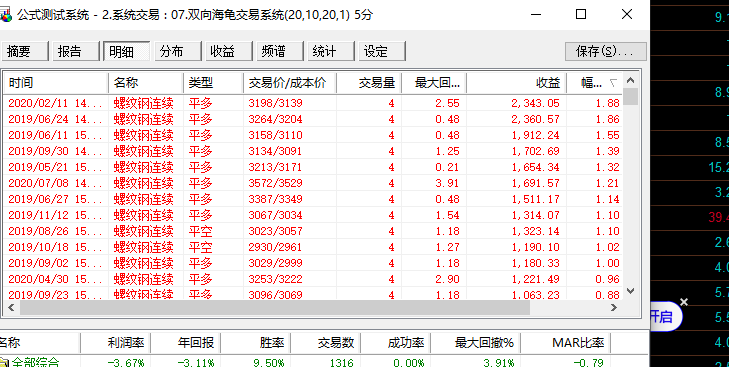Minimize the 公式测试系统 window
729x367 pixels.
click(536, 14)
